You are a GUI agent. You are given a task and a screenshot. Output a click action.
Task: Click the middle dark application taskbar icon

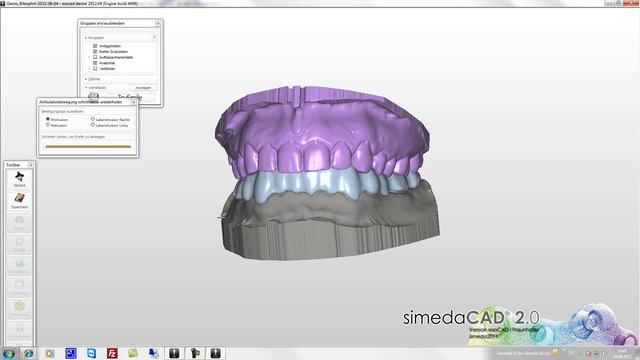coord(195,353)
